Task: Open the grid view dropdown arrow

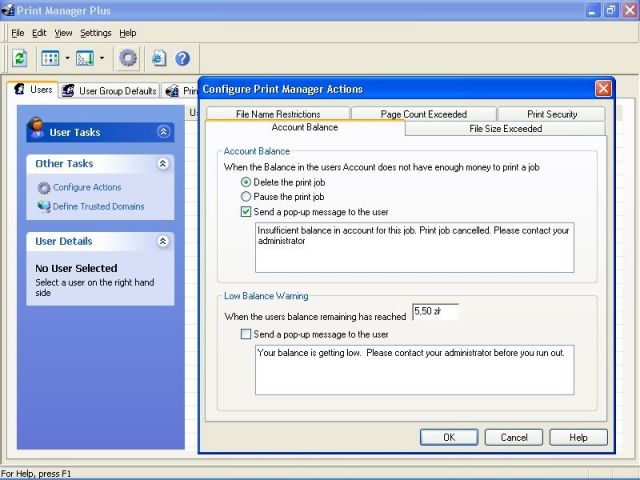Action: pyautogui.click(x=67, y=58)
